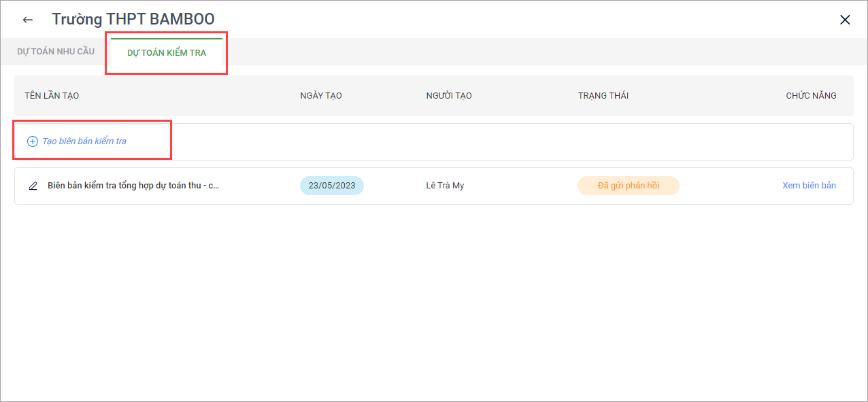Click the creator name Lê Trà My
The image size is (868, 402).
[445, 186]
